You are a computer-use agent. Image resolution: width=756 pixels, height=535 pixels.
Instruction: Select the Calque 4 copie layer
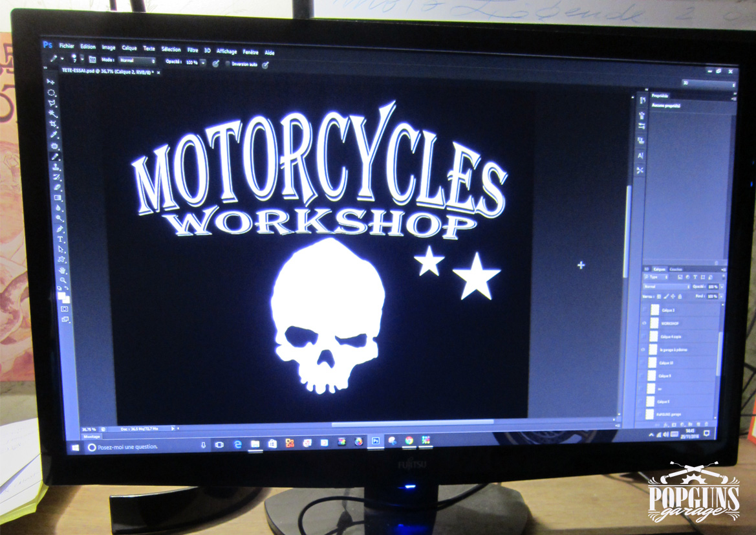pos(681,337)
